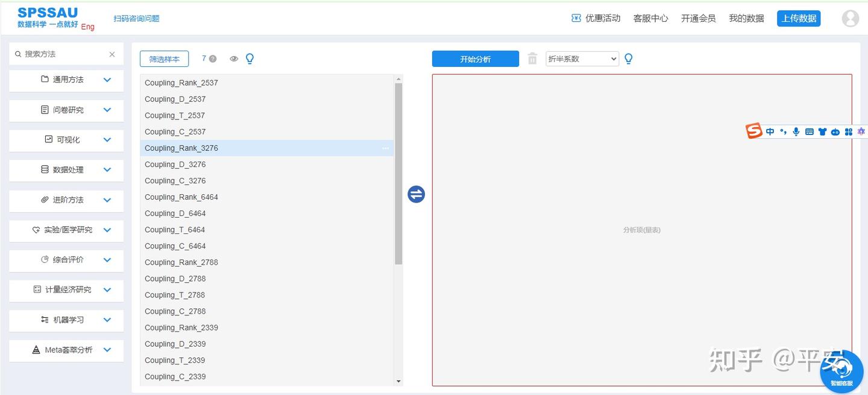Click the 问卷研究 document icon
The image size is (868, 395).
45,110
